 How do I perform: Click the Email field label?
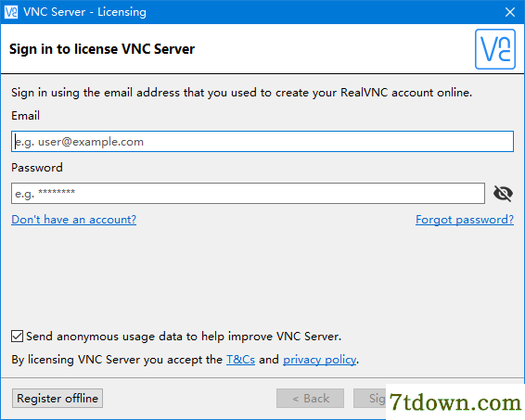click(25, 116)
